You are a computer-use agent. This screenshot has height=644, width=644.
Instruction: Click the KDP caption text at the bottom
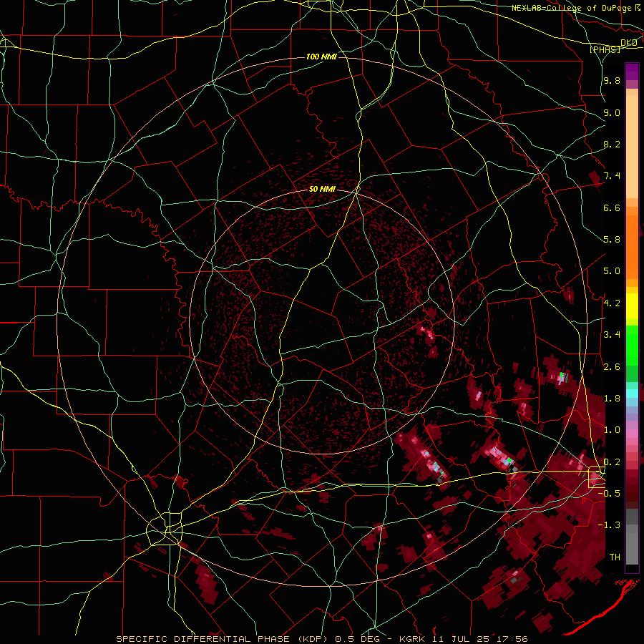[x=322, y=639]
